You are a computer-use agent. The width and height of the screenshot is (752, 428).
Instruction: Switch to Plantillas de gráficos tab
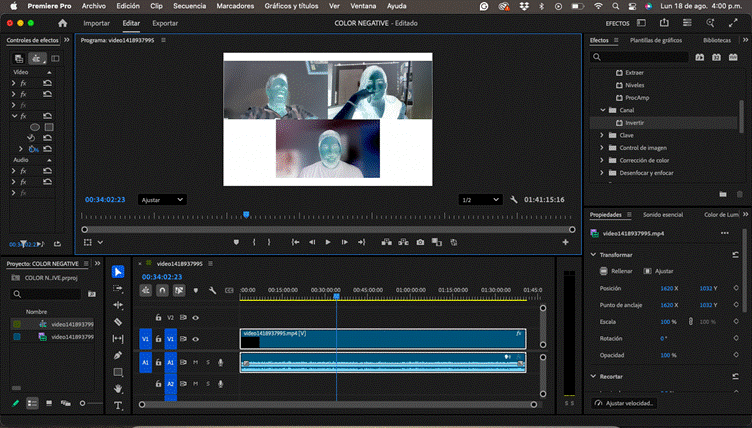656,40
